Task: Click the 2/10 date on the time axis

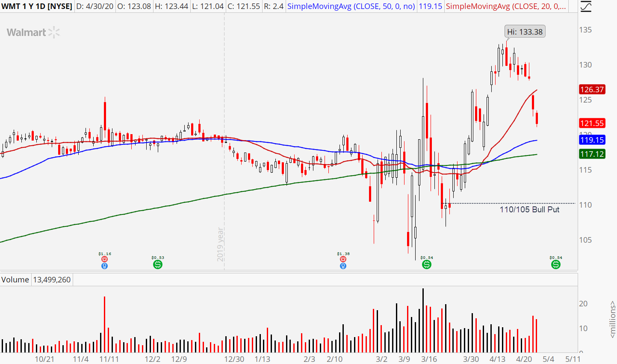Action: tap(334, 359)
